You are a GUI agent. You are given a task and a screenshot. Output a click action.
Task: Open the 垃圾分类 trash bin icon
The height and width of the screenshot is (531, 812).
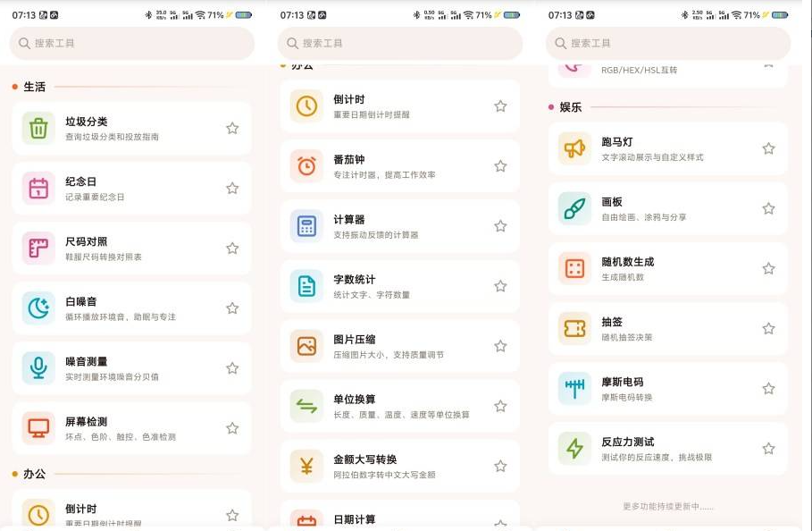tap(38, 128)
